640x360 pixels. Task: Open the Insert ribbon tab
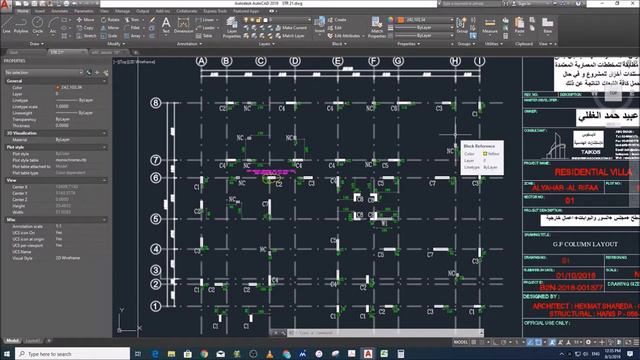click(40, 11)
